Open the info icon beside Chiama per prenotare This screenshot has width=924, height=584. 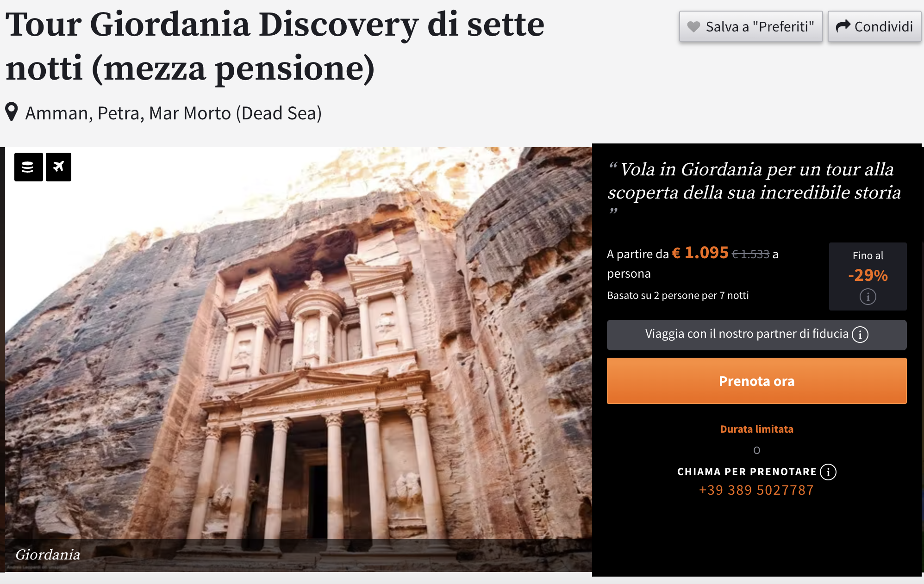(828, 472)
